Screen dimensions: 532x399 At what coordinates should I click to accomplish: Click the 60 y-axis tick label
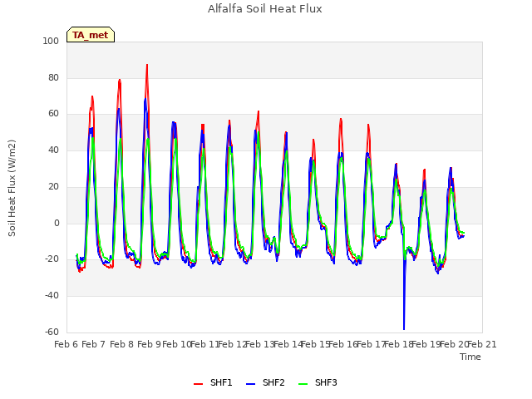pos(53,114)
